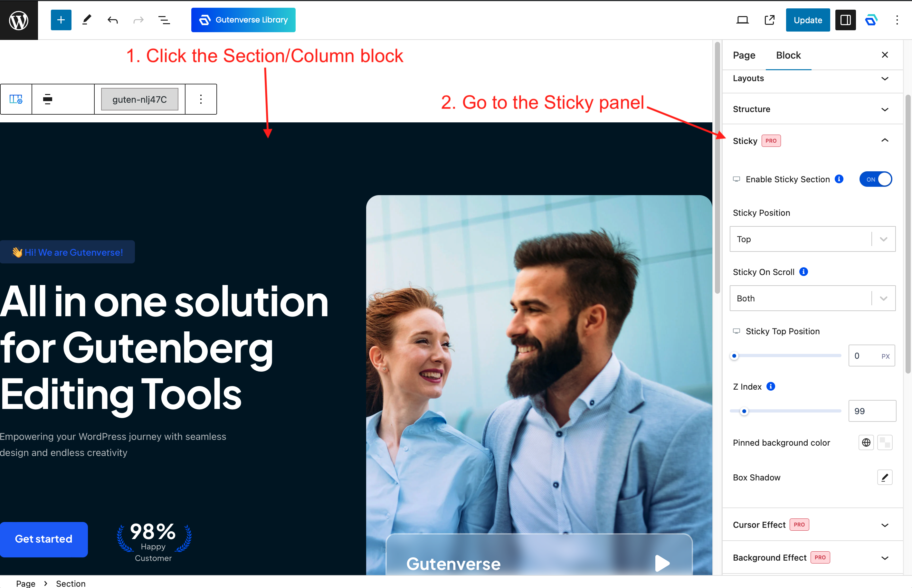This screenshot has height=588, width=912.
Task: Switch to the Page tab
Action: (x=744, y=55)
